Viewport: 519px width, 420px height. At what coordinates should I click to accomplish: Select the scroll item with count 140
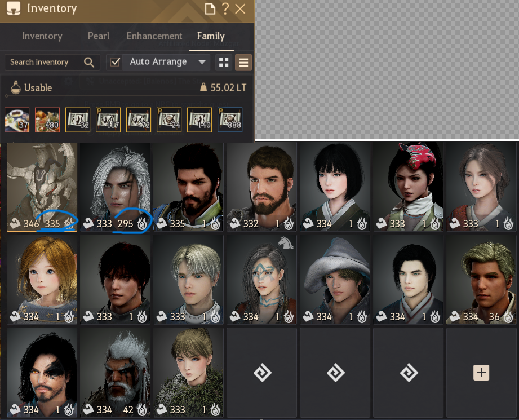pos(199,120)
